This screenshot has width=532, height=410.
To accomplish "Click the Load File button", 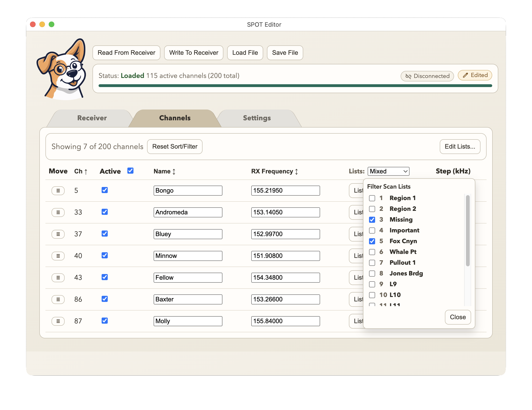I will click(245, 53).
